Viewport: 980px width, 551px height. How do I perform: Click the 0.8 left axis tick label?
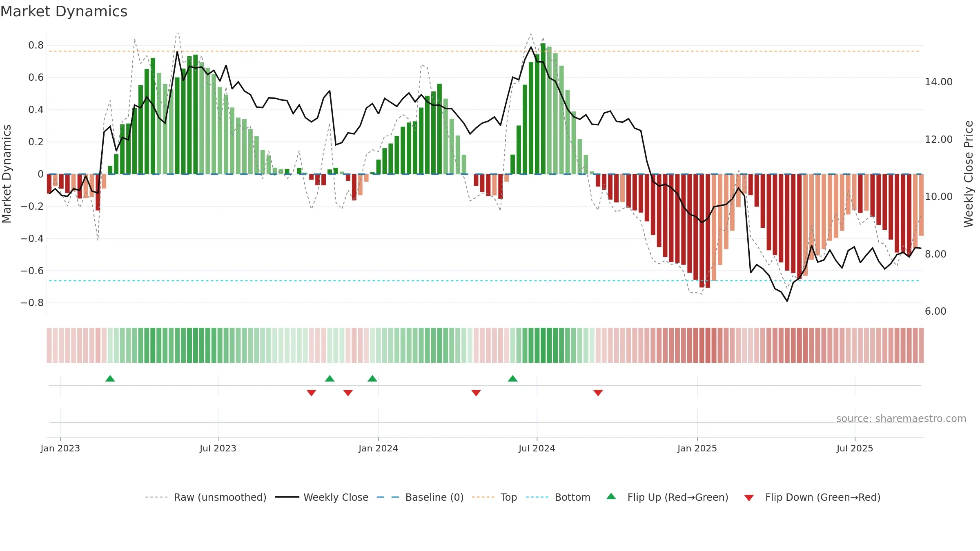tap(36, 45)
